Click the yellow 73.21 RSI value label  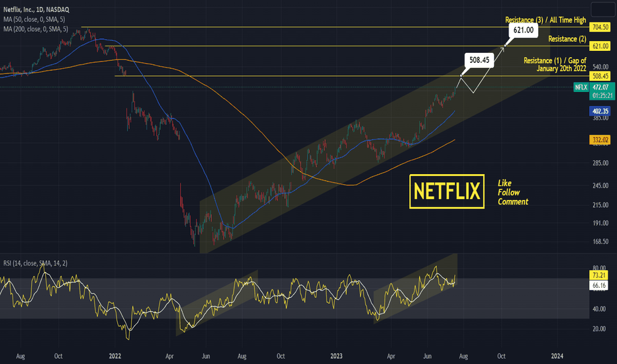pos(598,275)
